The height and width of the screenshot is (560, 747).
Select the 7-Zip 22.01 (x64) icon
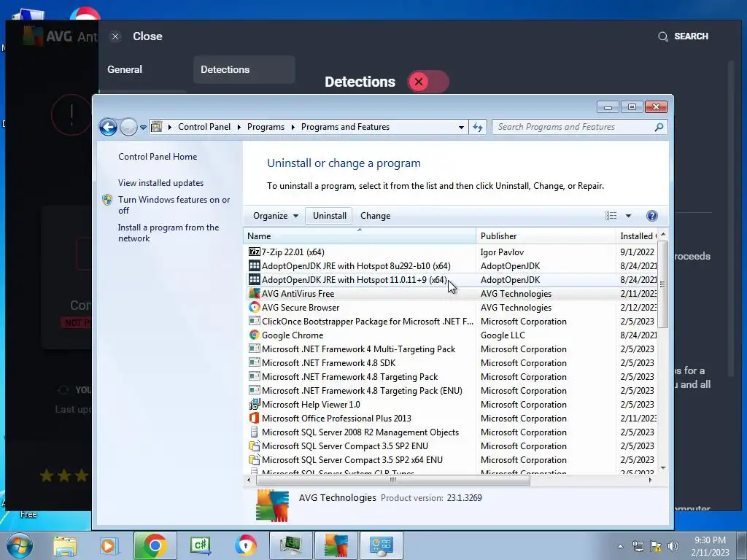point(255,252)
